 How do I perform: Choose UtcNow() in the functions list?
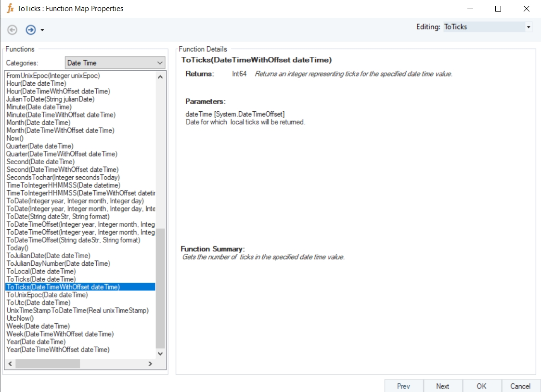20,318
